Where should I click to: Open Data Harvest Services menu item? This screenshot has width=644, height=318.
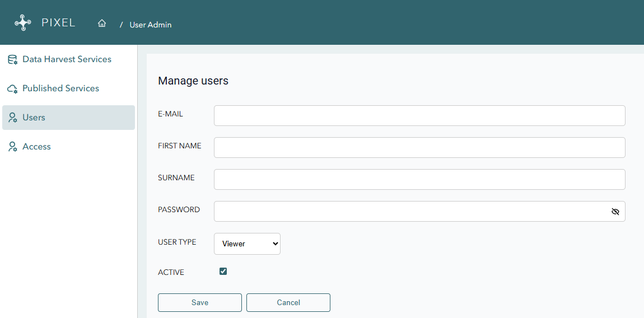[67, 59]
